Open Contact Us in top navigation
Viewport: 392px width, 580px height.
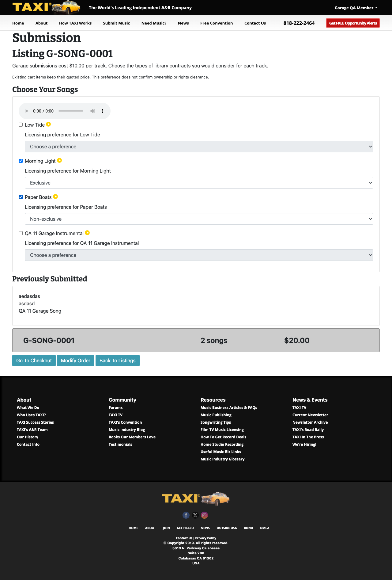coord(255,23)
